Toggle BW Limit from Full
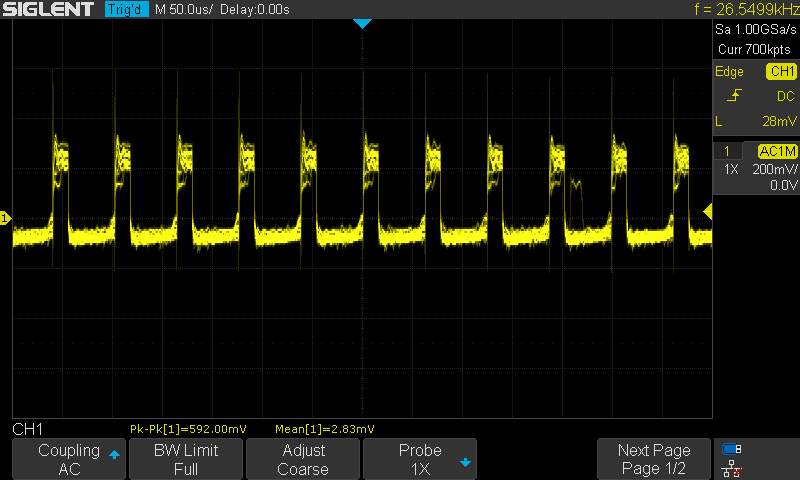This screenshot has height=480, width=800. (185, 459)
